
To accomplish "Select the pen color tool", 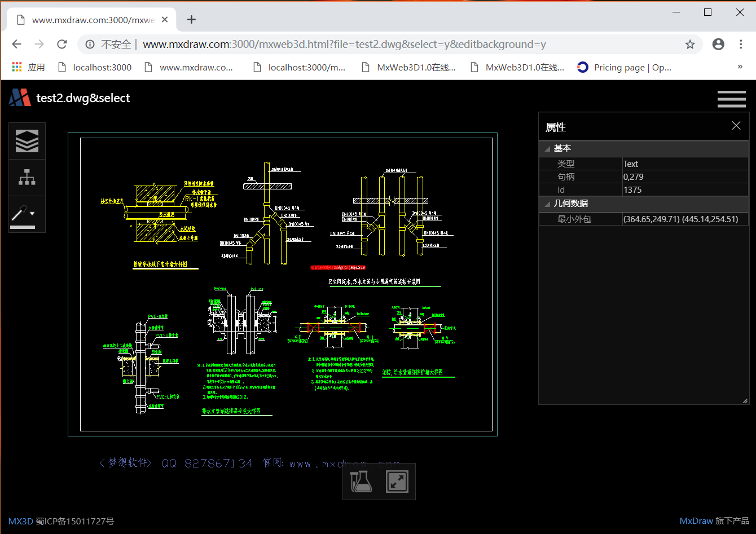I will coord(19,214).
